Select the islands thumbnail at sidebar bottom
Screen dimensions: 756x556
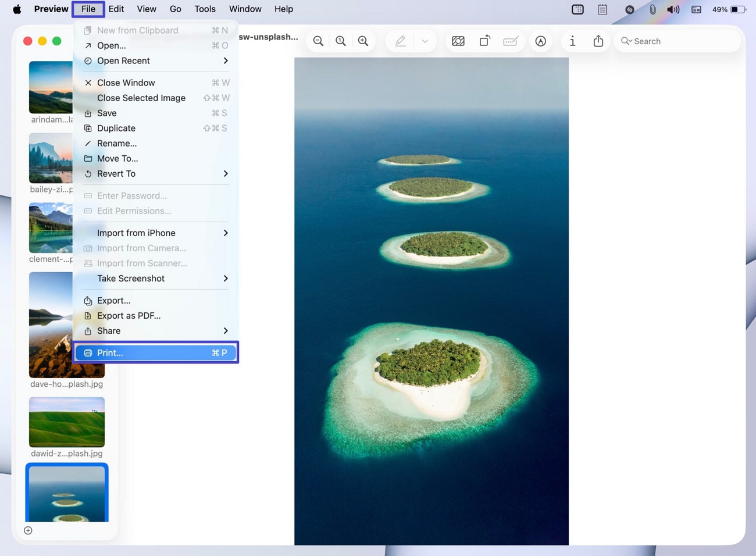coord(67,494)
